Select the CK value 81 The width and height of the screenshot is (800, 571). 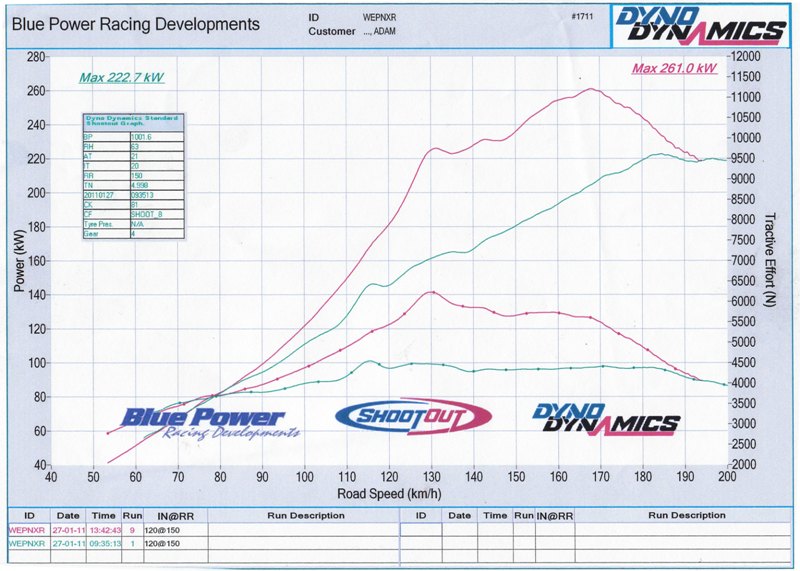[135, 205]
